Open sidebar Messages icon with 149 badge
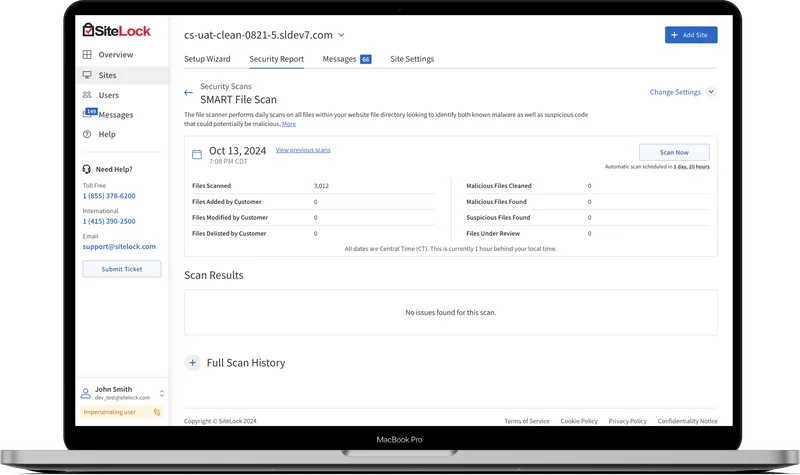800x475 pixels. (89, 113)
